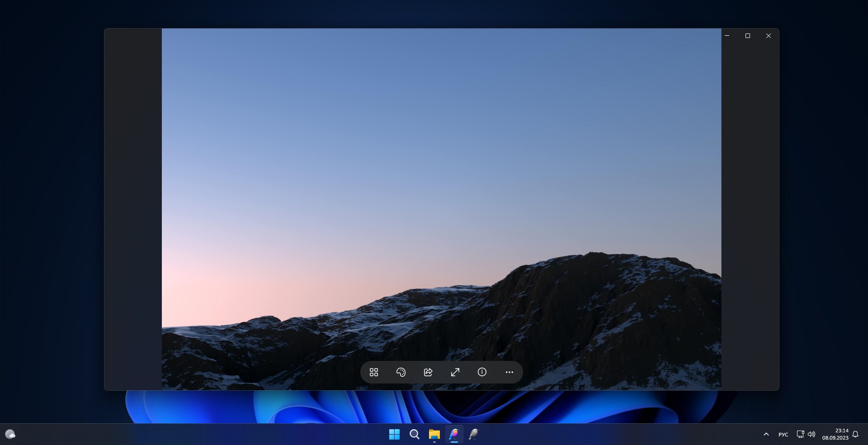Launch the grey bird app on the taskbar

pos(474,435)
